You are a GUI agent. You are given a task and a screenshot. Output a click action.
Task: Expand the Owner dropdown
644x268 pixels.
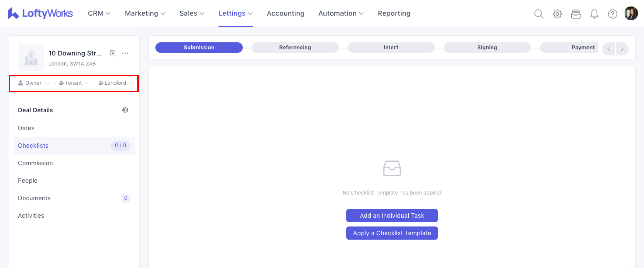34,83
